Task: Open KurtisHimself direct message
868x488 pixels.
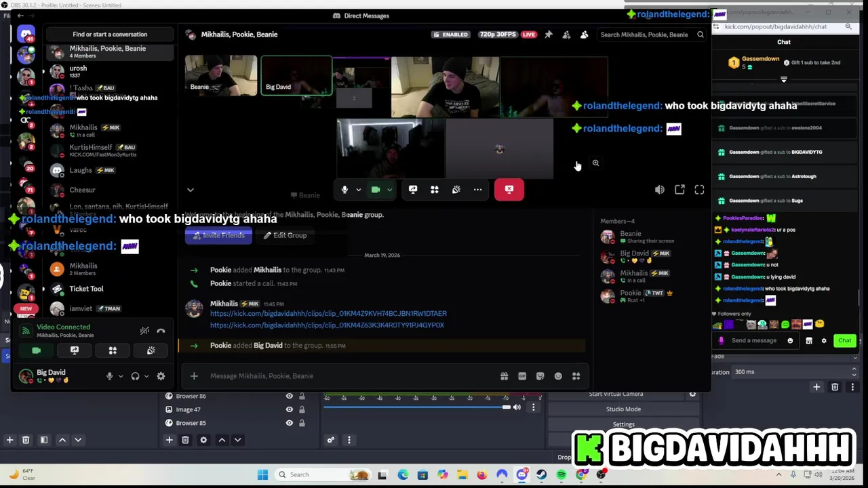Action: point(110,150)
